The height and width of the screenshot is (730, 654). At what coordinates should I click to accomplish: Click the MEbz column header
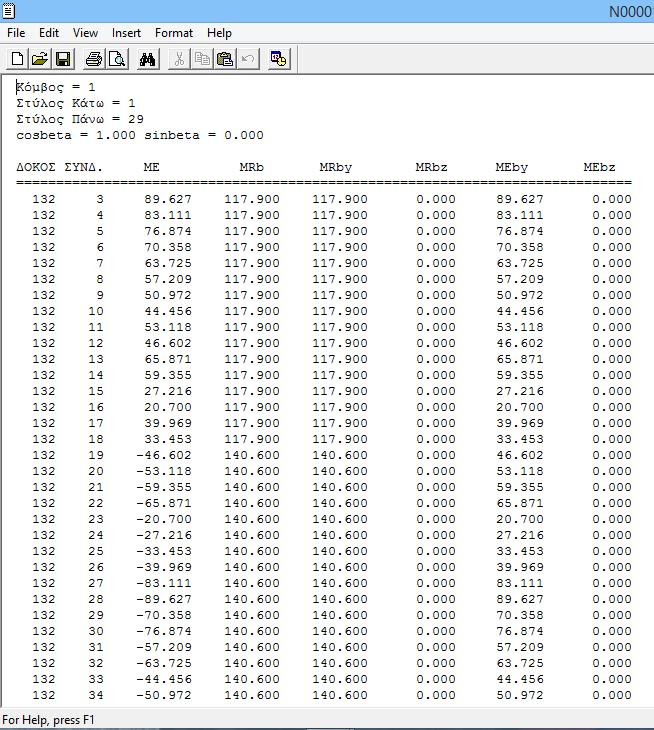coord(600,167)
